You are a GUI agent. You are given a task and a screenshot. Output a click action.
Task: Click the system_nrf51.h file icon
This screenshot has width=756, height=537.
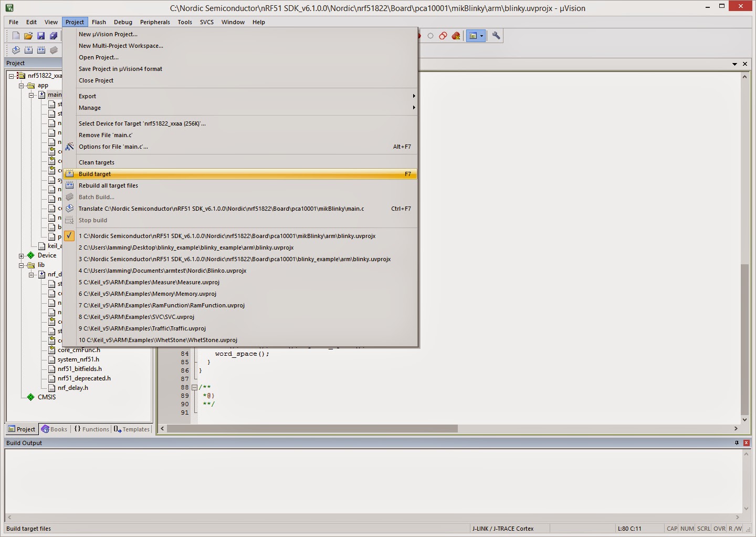tap(52, 359)
